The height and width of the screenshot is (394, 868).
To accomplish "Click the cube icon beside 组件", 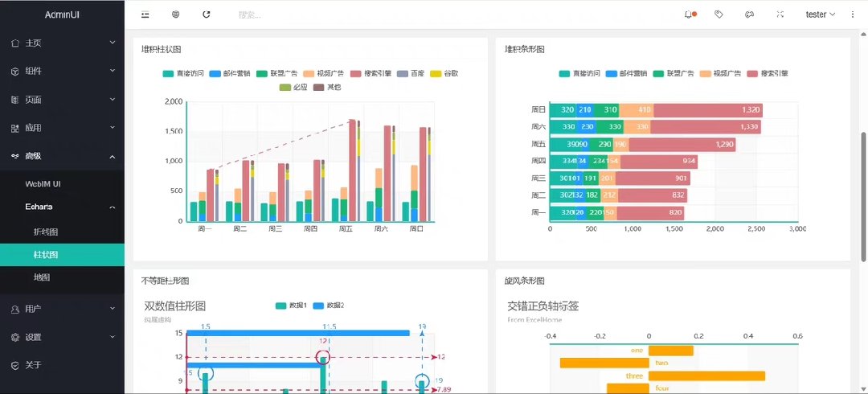I will point(15,71).
